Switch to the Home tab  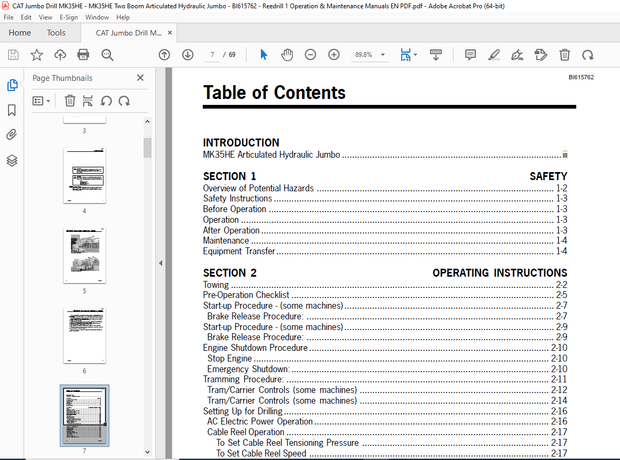20,33
